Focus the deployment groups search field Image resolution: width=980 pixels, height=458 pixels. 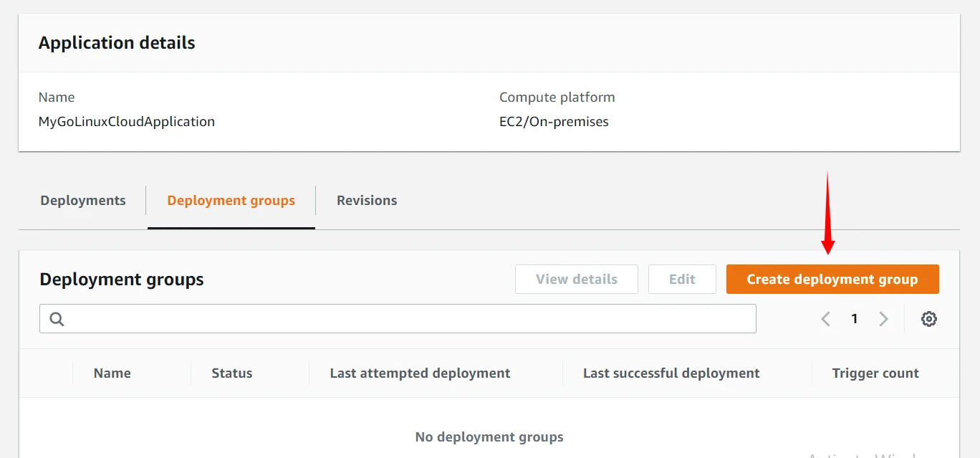408,319
